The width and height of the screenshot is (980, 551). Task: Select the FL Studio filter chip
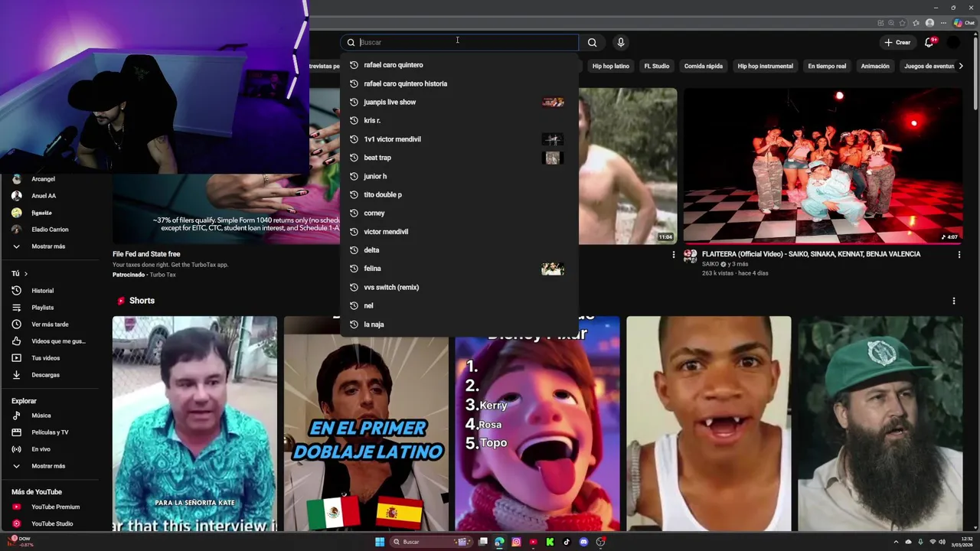pyautogui.click(x=656, y=67)
